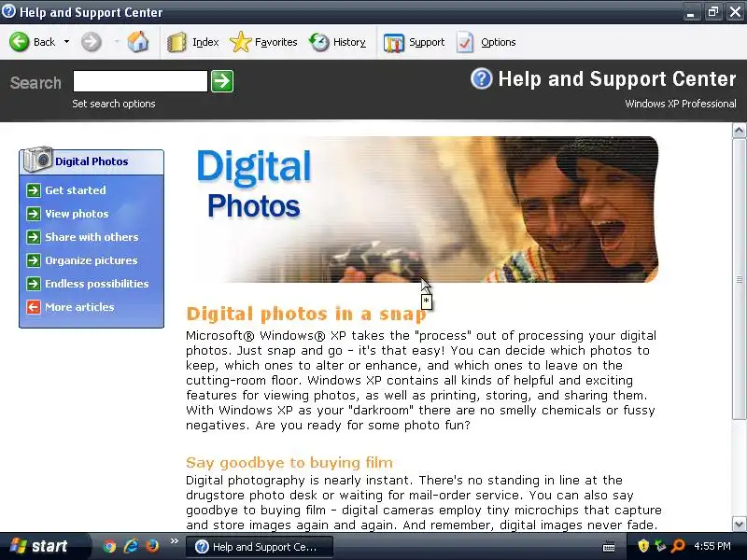Open the Windows start button

pyautogui.click(x=44, y=546)
